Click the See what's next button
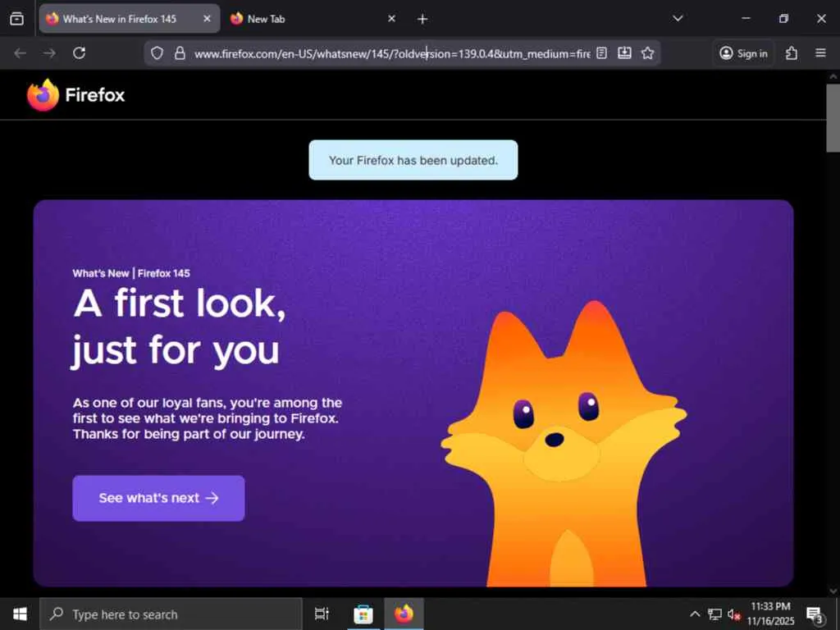Viewport: 840px width, 630px height. 158,498
